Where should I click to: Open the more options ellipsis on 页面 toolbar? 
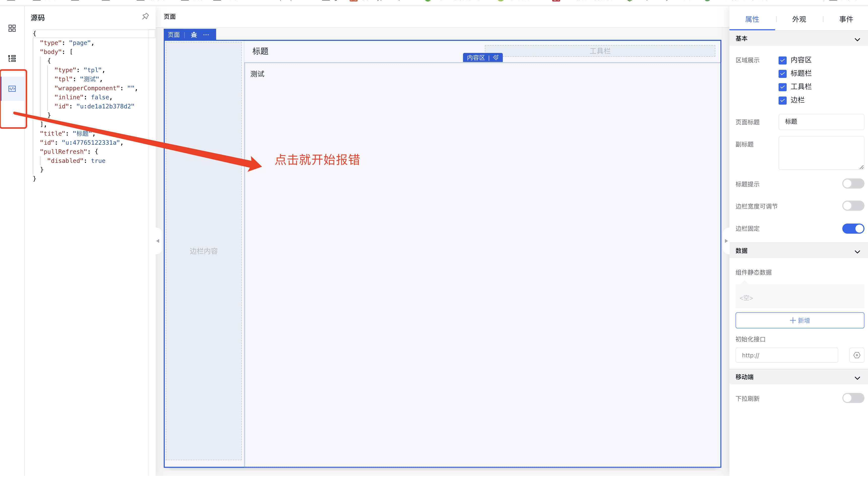coord(206,35)
